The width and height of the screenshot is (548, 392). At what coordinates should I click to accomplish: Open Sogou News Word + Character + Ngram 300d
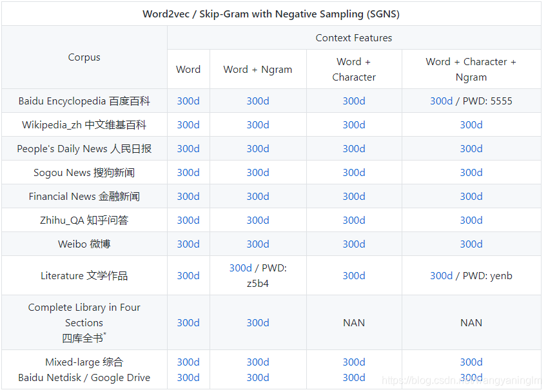[x=471, y=172]
